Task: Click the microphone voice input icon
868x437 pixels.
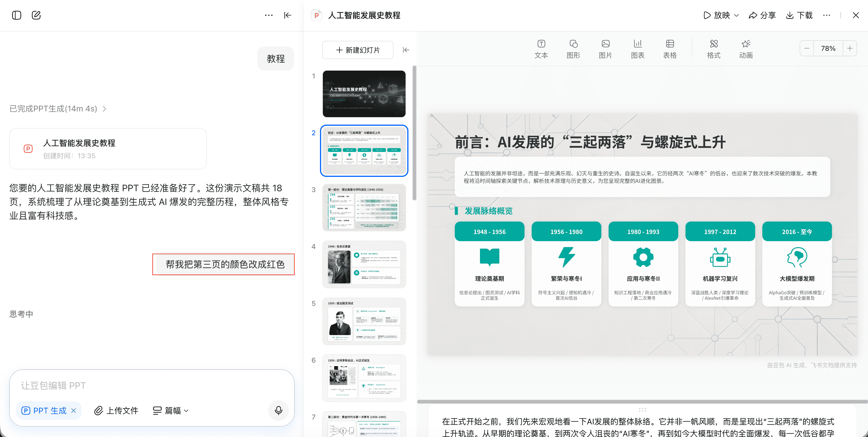Action: coord(278,410)
